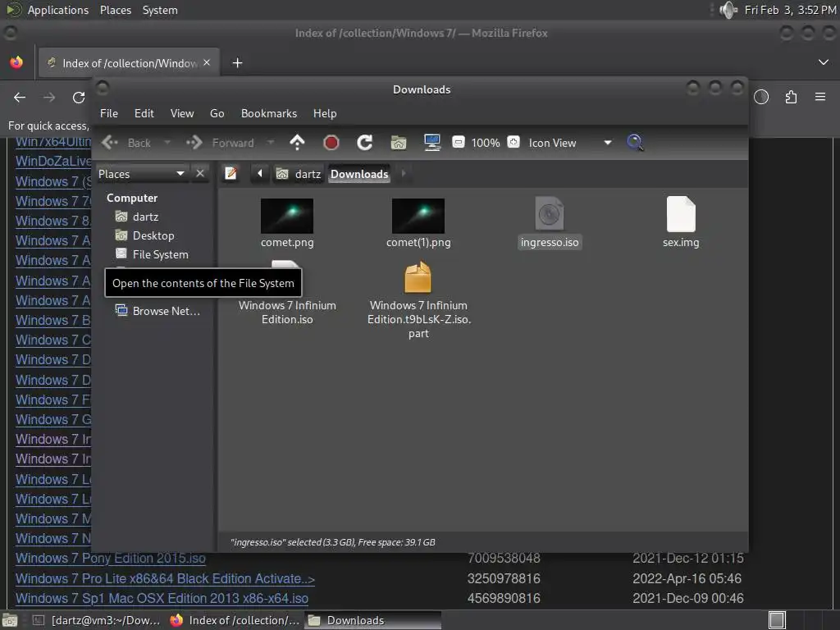Expand Back history dropdown arrow
Viewport: 840px width, 630px height.
167,143
